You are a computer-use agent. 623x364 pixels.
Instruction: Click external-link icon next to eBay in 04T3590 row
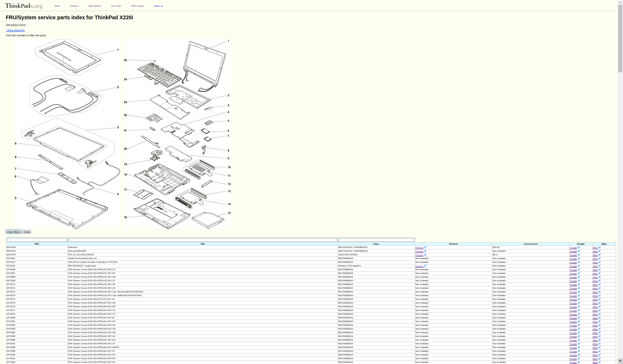[x=600, y=355]
